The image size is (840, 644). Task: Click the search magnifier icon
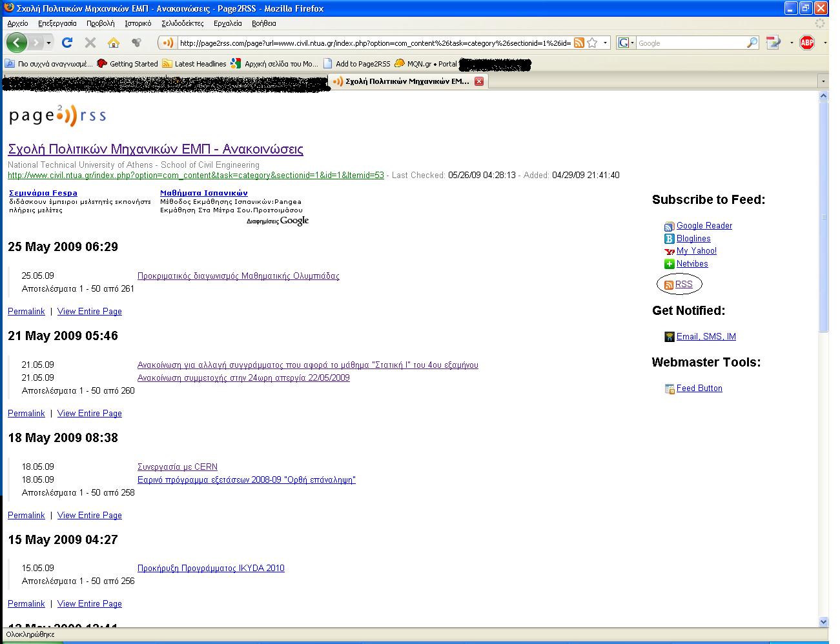click(x=752, y=43)
